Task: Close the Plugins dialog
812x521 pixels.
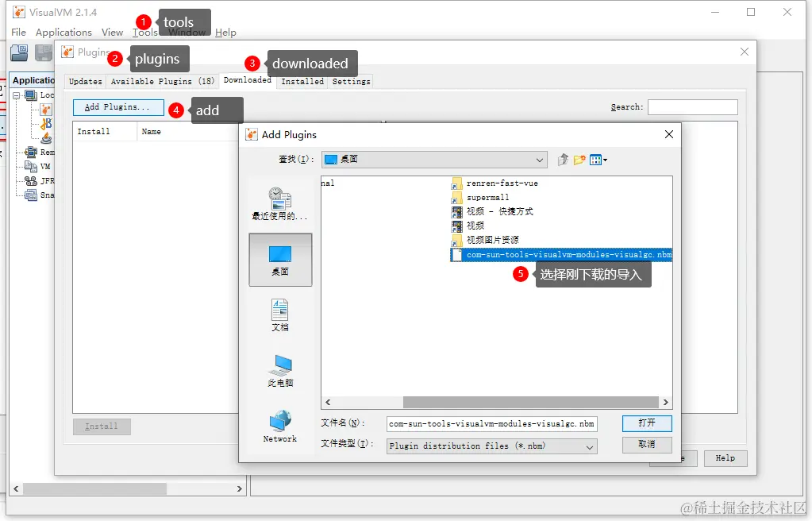Action: tap(745, 52)
